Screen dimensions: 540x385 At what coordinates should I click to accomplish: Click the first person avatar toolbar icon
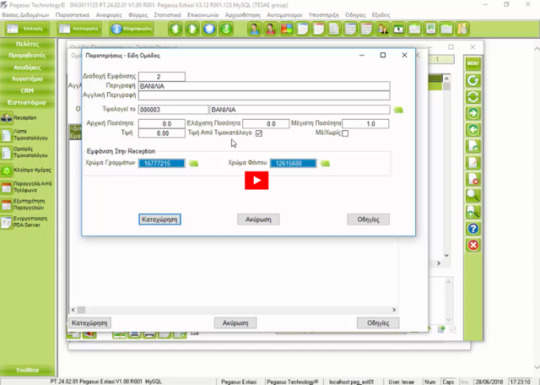click(254, 29)
